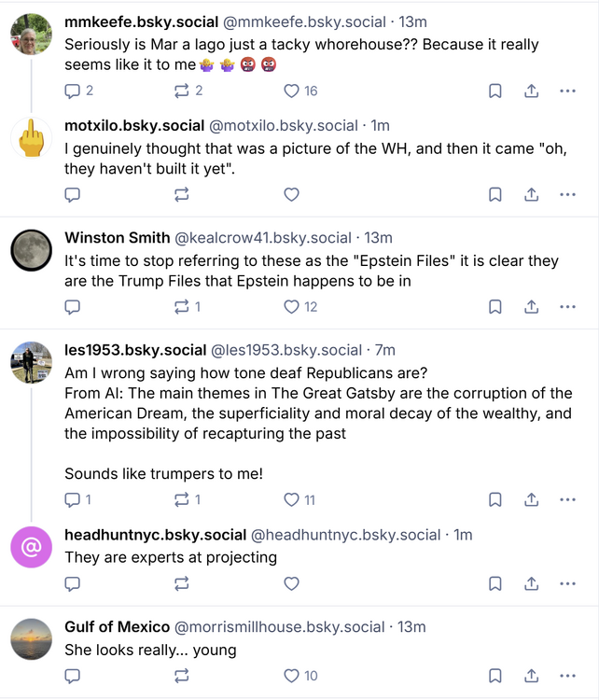Open more options on Gulf of Mexico post

567,676
